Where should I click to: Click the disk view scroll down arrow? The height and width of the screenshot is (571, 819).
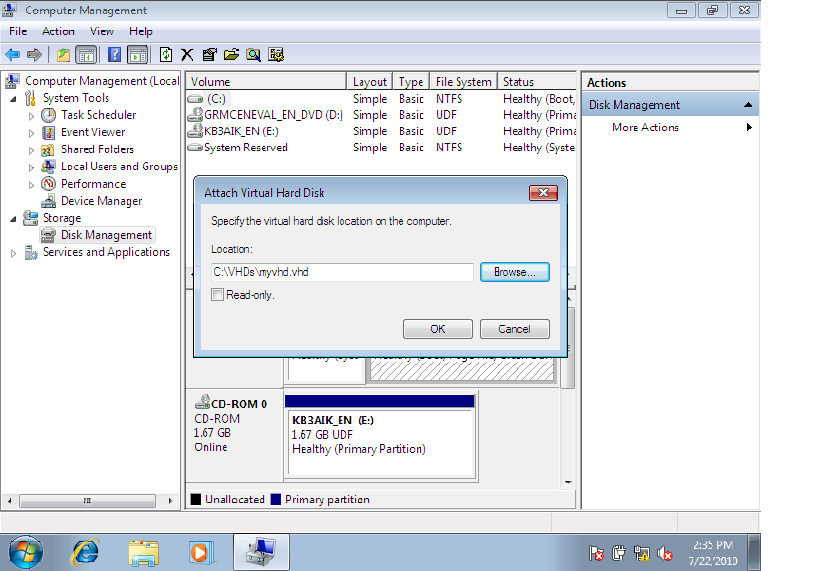click(568, 482)
